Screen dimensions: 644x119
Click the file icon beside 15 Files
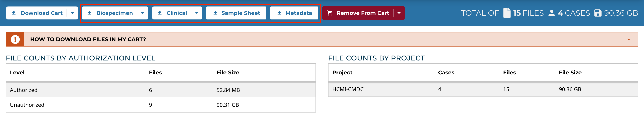pyautogui.click(x=507, y=13)
